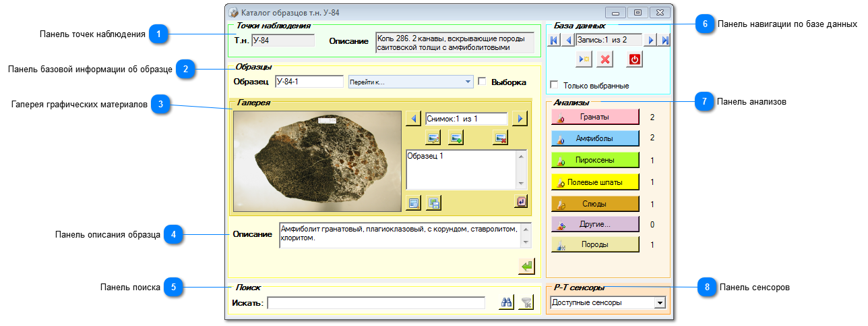Click the rock sample thumbnail
Viewport: 868px width, 326px height.
pyautogui.click(x=317, y=161)
